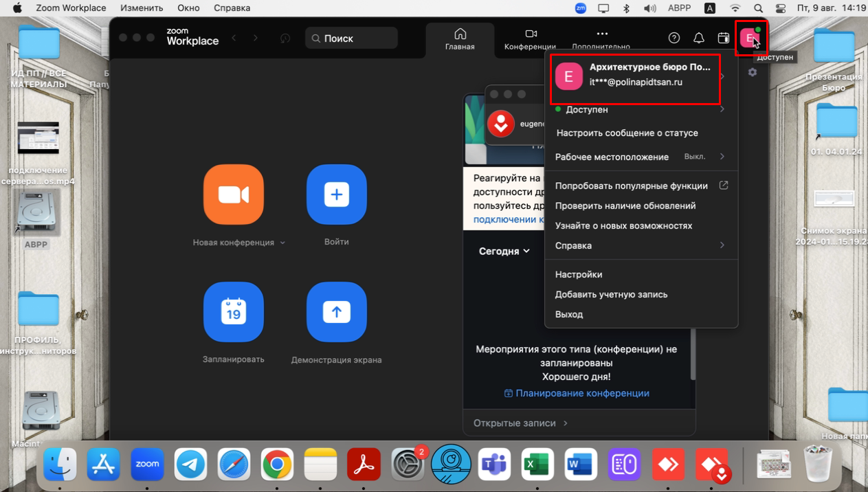Click the Планирование конференции link
Image resolution: width=868 pixels, height=492 pixels.
pyautogui.click(x=577, y=393)
